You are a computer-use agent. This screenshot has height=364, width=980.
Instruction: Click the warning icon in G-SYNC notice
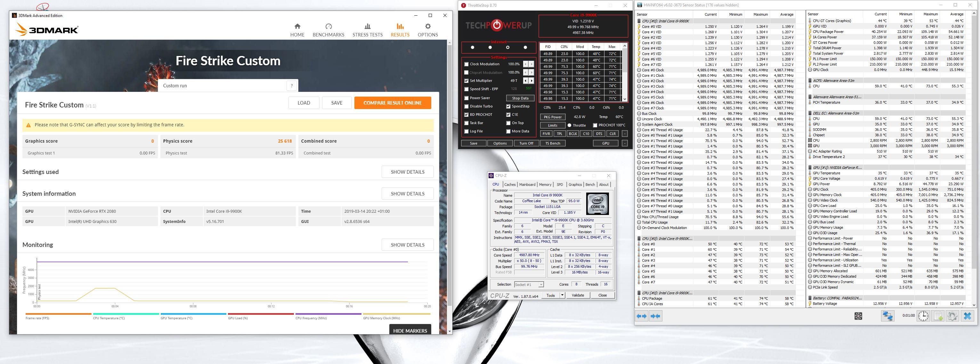pos(28,125)
